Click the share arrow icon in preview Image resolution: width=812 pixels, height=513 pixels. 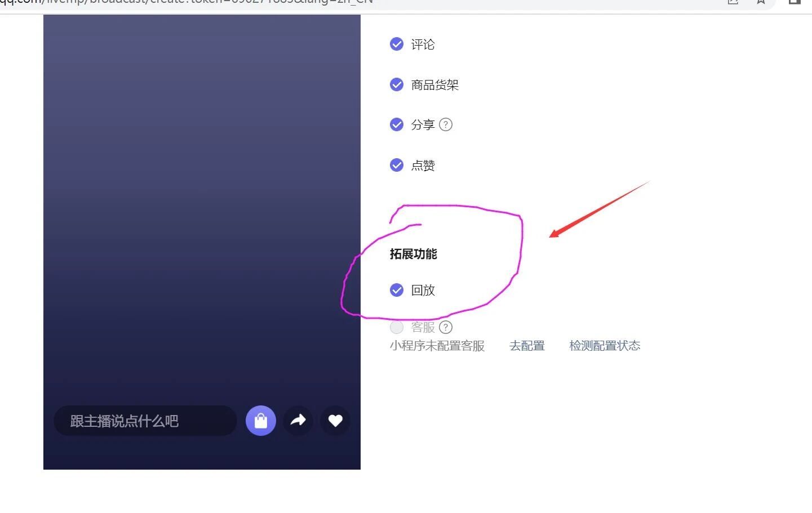[298, 421]
